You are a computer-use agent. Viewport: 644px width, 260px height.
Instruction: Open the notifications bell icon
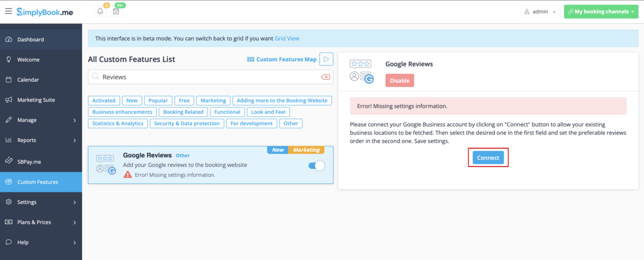(100, 11)
